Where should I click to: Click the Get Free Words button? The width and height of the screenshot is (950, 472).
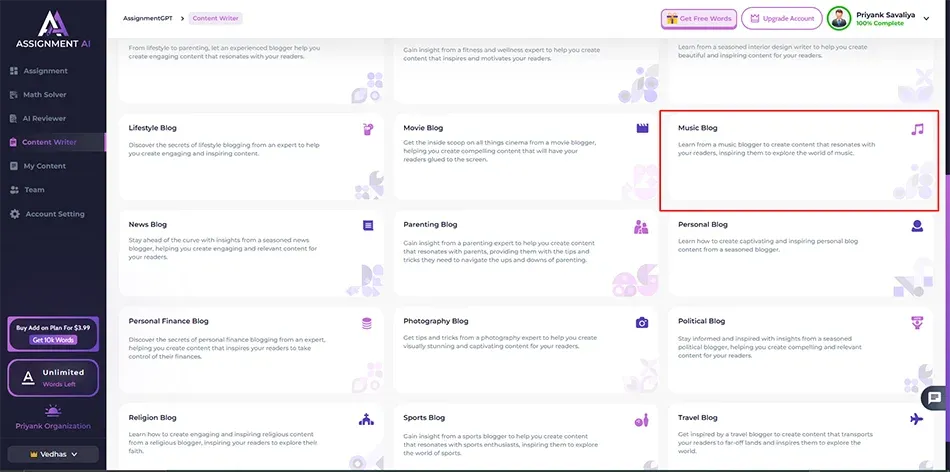[x=698, y=18]
